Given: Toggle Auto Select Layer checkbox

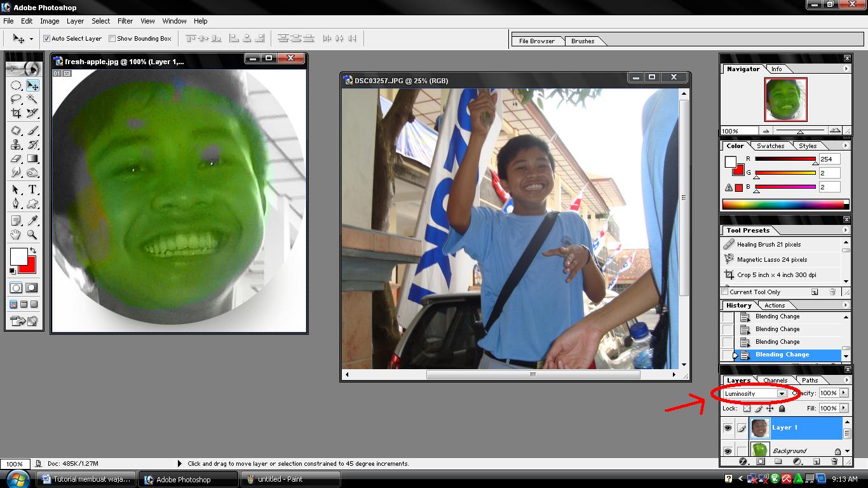Looking at the screenshot, I should tap(46, 38).
